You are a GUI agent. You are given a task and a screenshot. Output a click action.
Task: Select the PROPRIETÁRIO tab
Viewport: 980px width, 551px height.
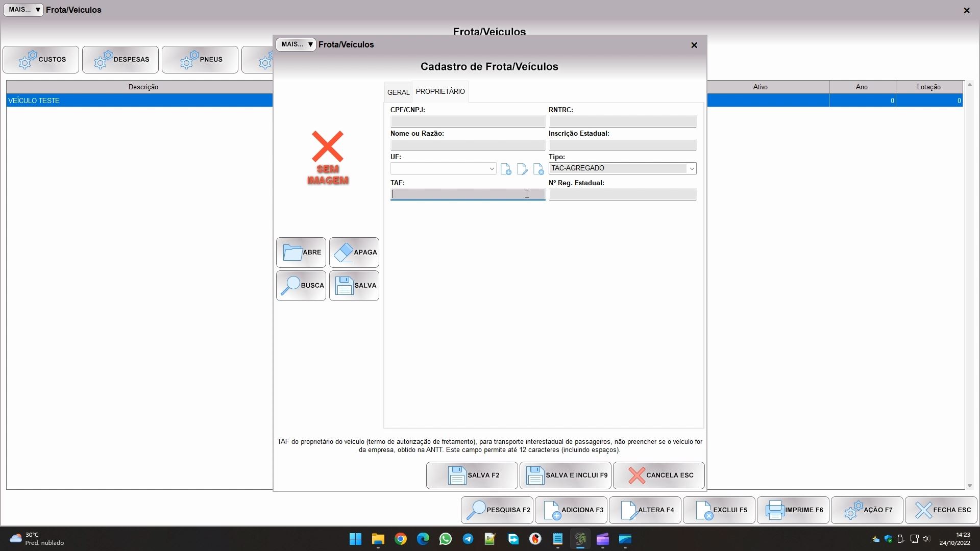pos(440,91)
